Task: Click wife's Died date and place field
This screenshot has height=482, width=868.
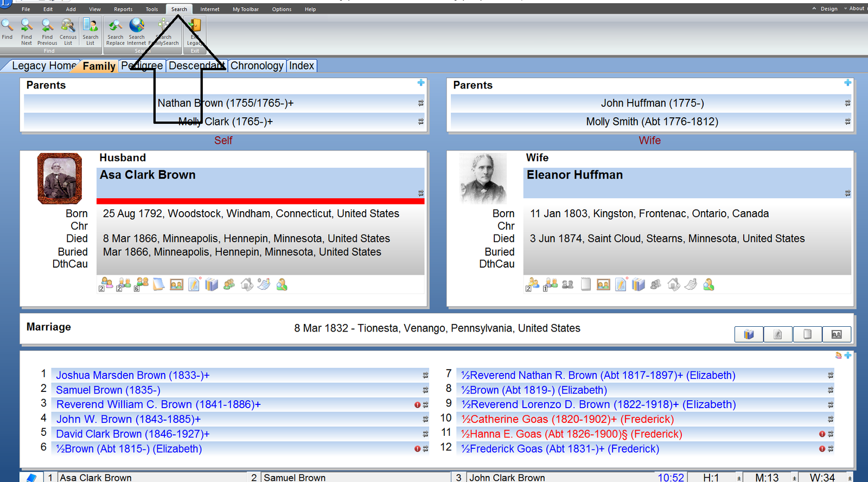Action: pos(667,238)
